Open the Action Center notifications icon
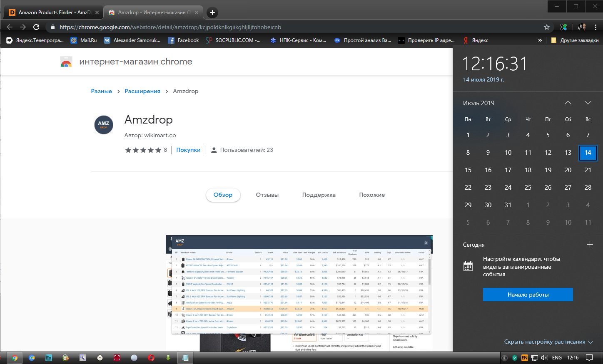 (589, 358)
